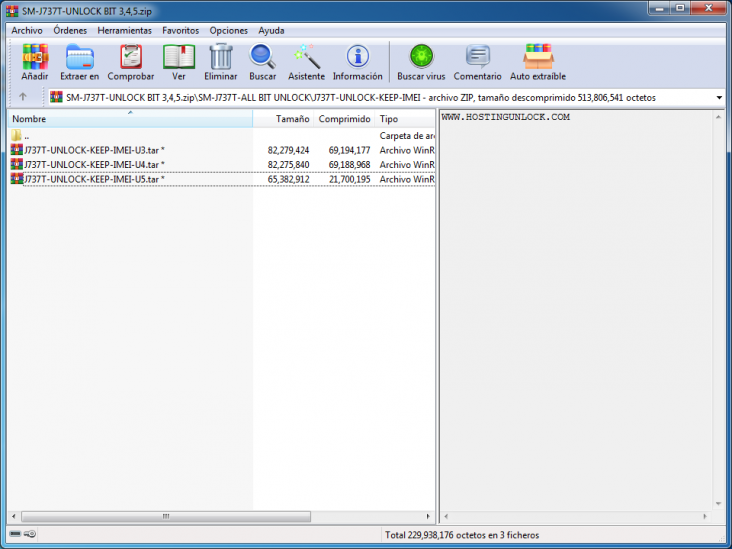732x549 pixels.
Task: Maximize the WinRAR window
Action: pyautogui.click(x=681, y=8)
